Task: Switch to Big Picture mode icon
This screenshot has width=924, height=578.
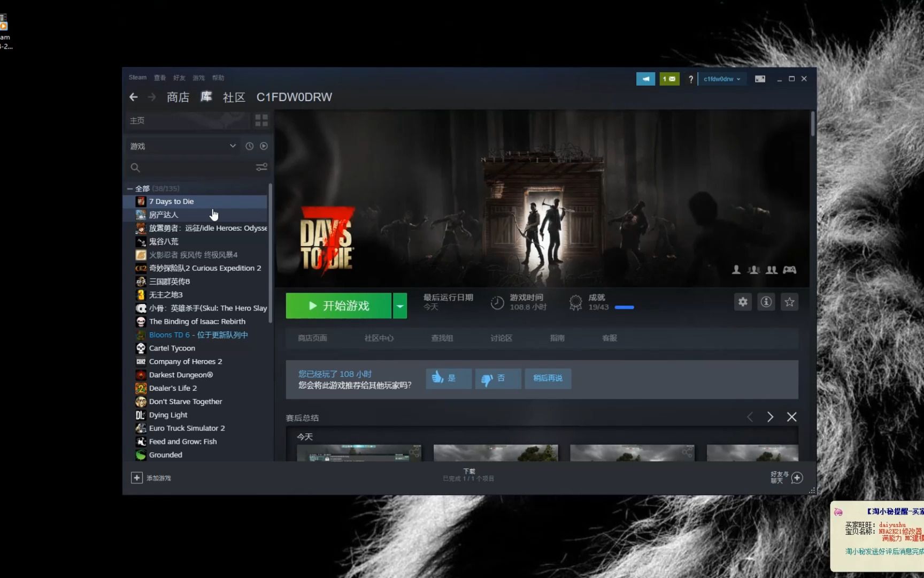Action: click(x=760, y=79)
